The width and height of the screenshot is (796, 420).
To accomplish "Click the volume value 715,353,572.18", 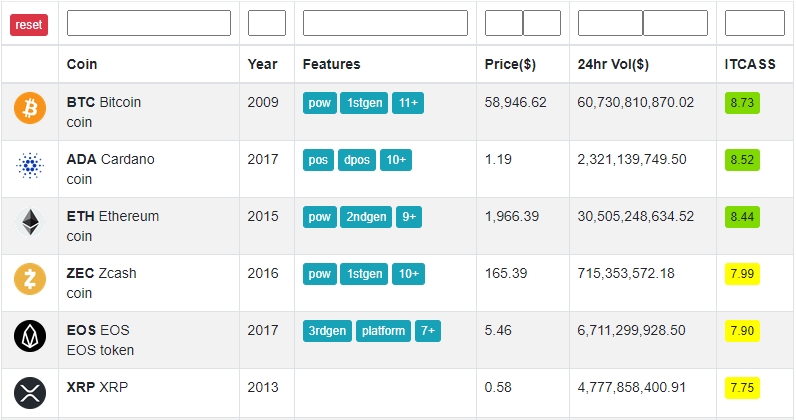I will [626, 273].
